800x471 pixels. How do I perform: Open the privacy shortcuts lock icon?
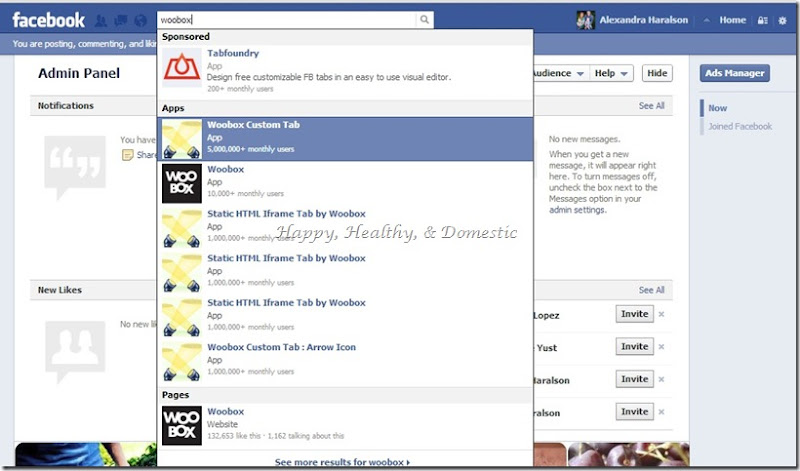click(763, 20)
